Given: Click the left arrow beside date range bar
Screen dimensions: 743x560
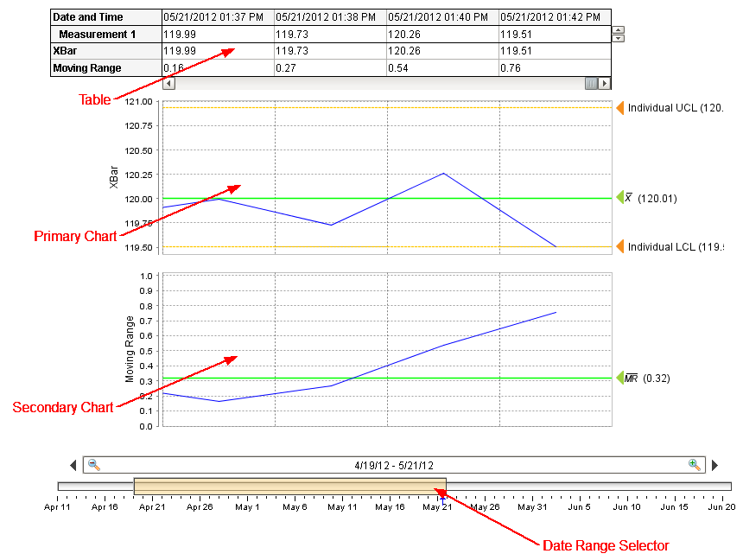Looking at the screenshot, I should 73,466.
